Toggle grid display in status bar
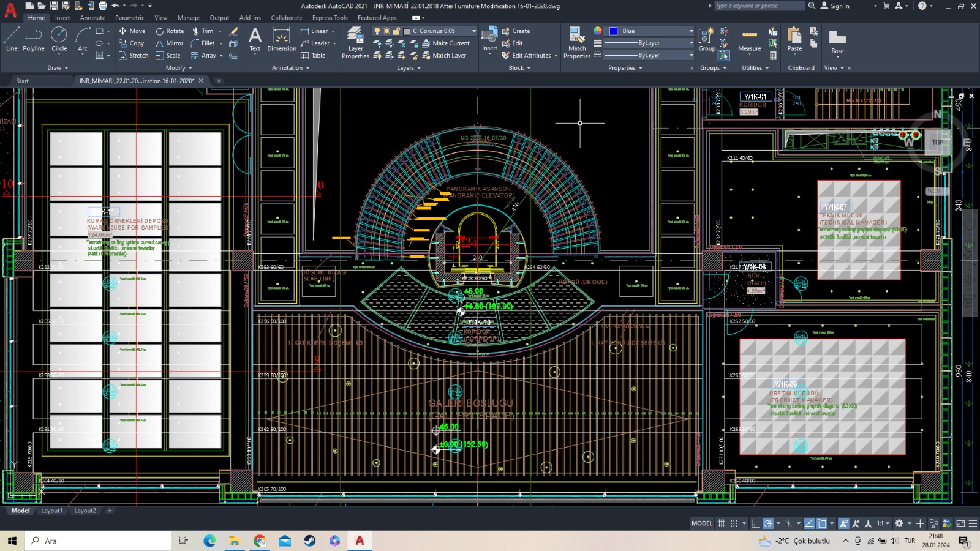The width and height of the screenshot is (980, 551). tap(722, 523)
